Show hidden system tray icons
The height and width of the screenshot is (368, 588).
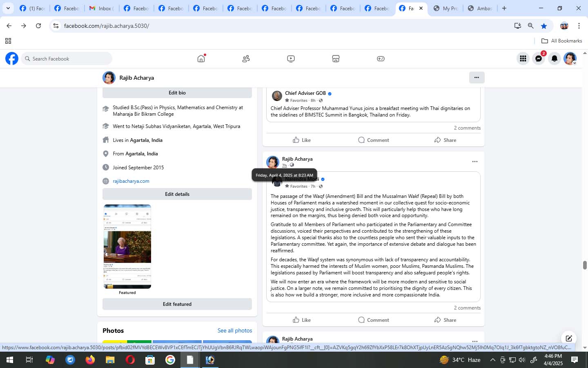pyautogui.click(x=492, y=360)
